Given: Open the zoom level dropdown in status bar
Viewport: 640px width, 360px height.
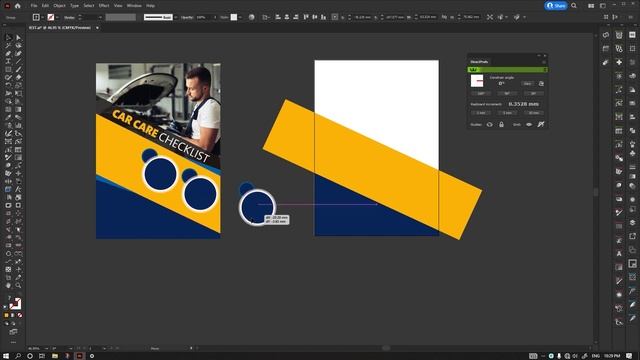Looking at the screenshot, I should (x=46, y=349).
